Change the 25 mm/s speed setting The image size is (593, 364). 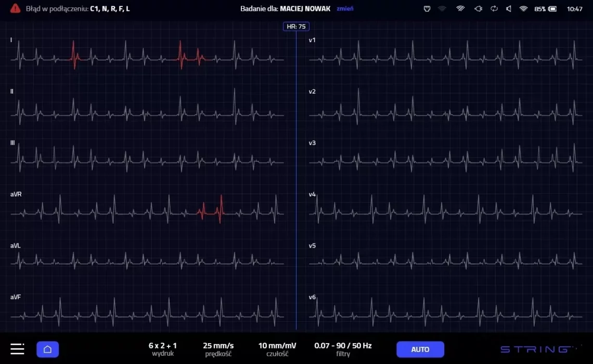(x=218, y=349)
